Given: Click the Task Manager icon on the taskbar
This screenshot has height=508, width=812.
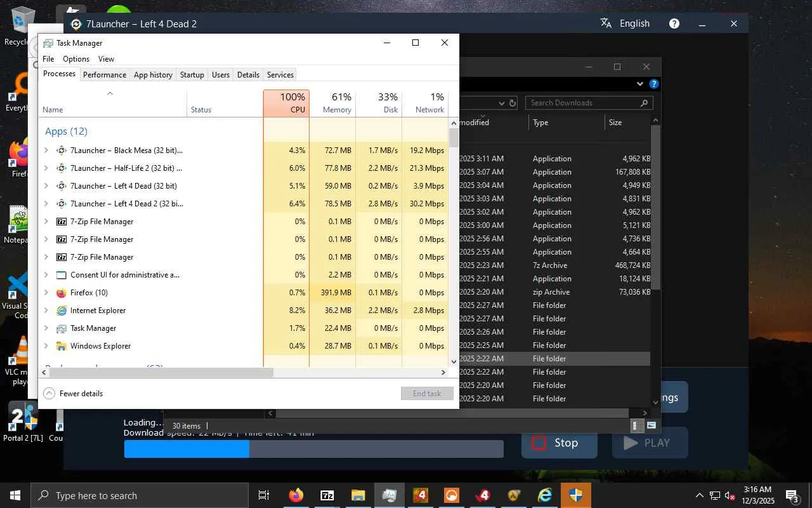Looking at the screenshot, I should click(390, 495).
